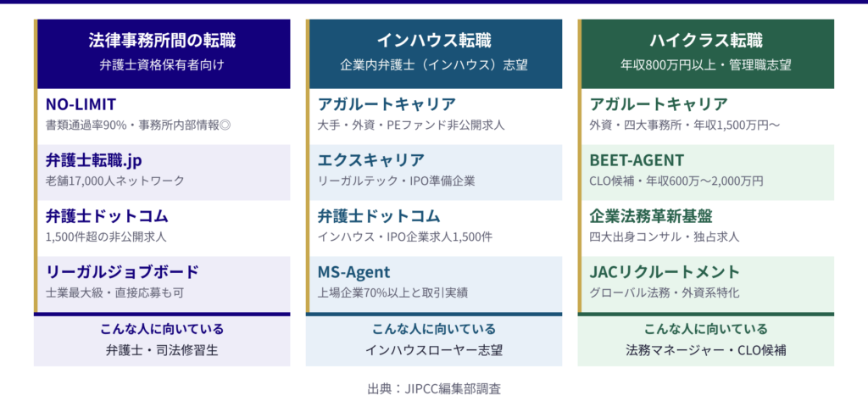The width and height of the screenshot is (868, 401).
Task: Open 弁護士ドットコム in the インハウス転職 column
Action: (379, 216)
